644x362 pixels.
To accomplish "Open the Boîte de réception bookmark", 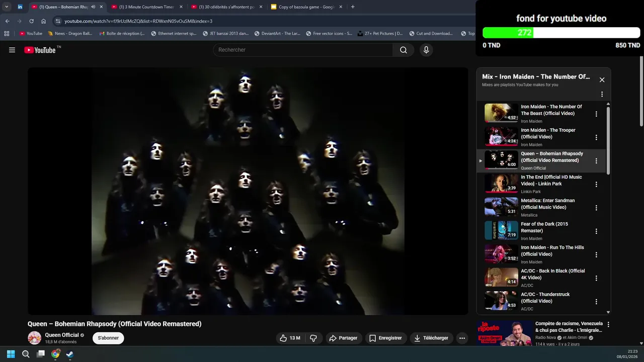I will coord(121,34).
